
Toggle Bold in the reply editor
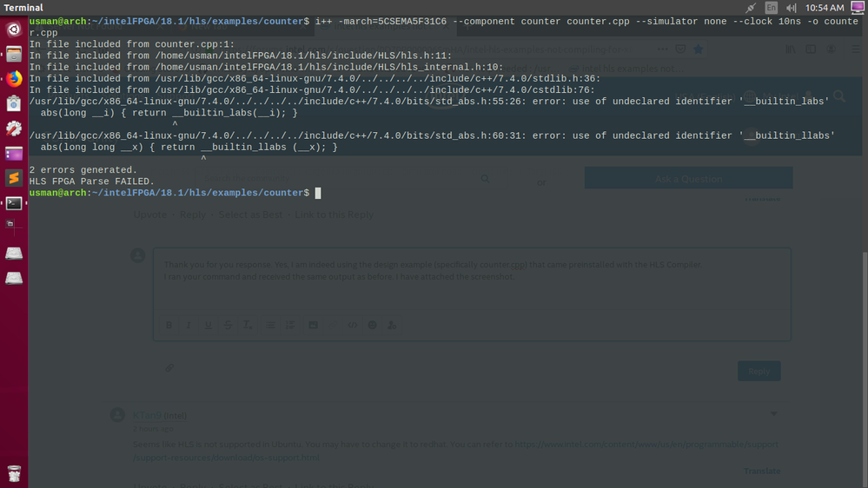(x=169, y=325)
